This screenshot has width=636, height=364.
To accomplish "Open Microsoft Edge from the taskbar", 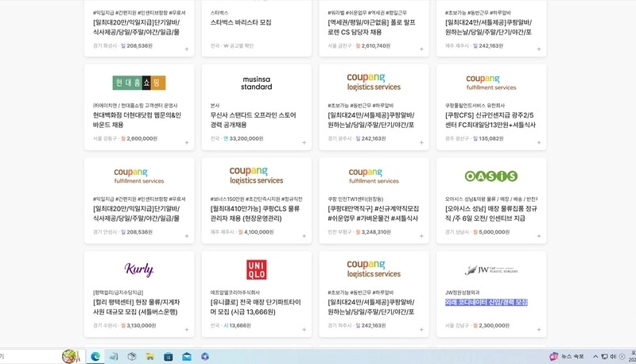I will 95,356.
